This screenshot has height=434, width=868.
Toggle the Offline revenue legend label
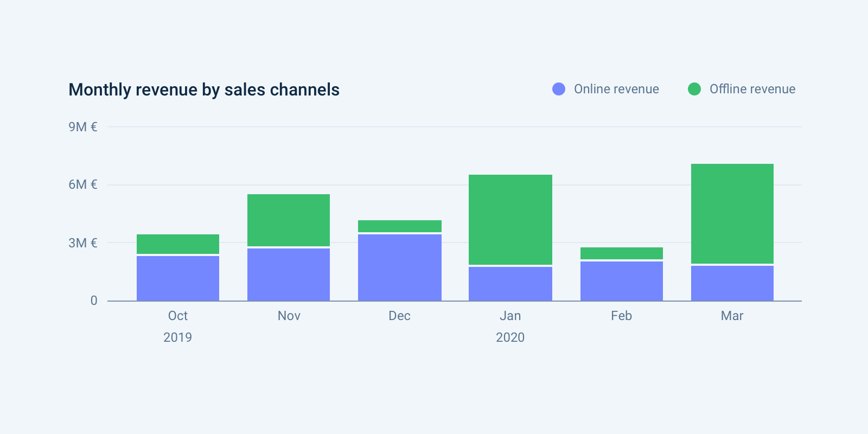pos(752,89)
